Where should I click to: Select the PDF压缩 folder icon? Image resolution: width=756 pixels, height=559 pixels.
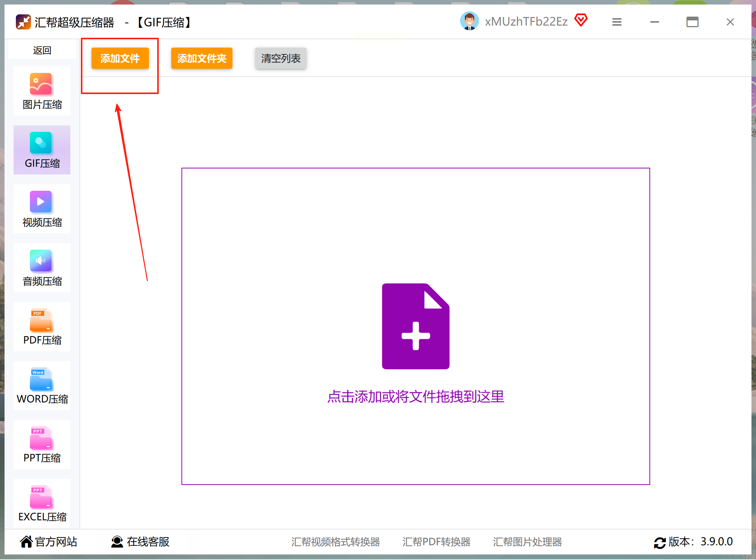41,320
